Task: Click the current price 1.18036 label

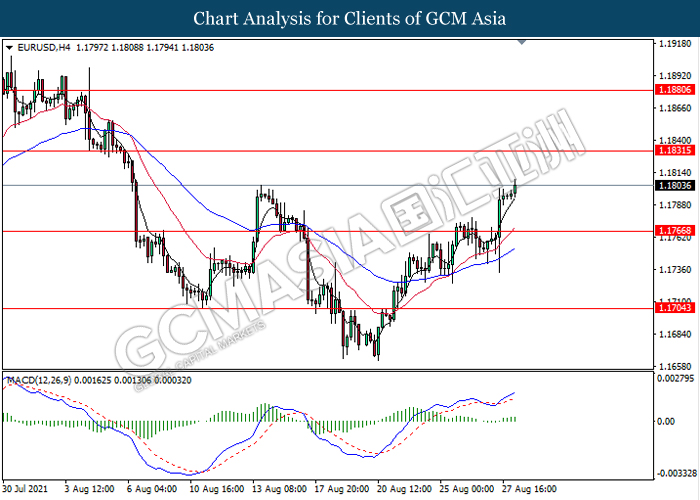Action: (x=675, y=185)
